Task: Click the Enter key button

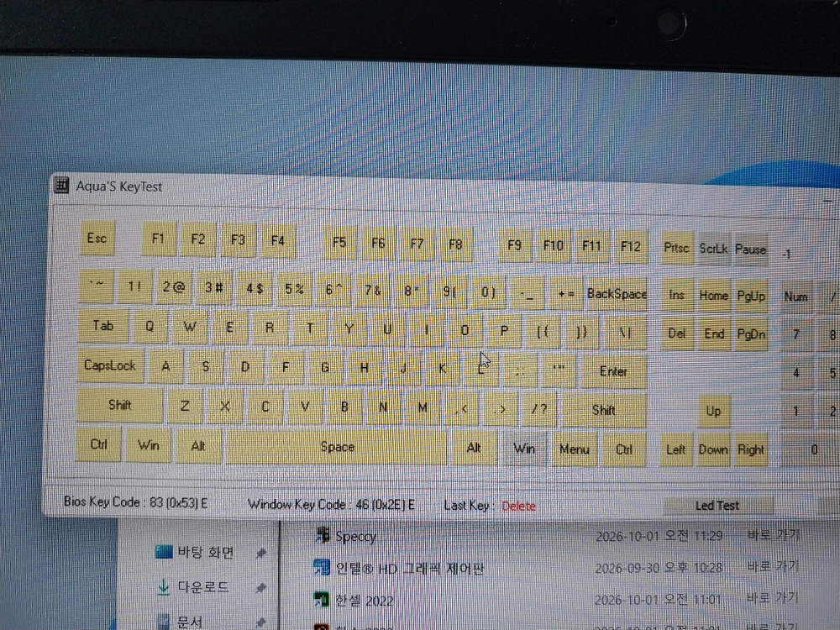Action: (614, 372)
